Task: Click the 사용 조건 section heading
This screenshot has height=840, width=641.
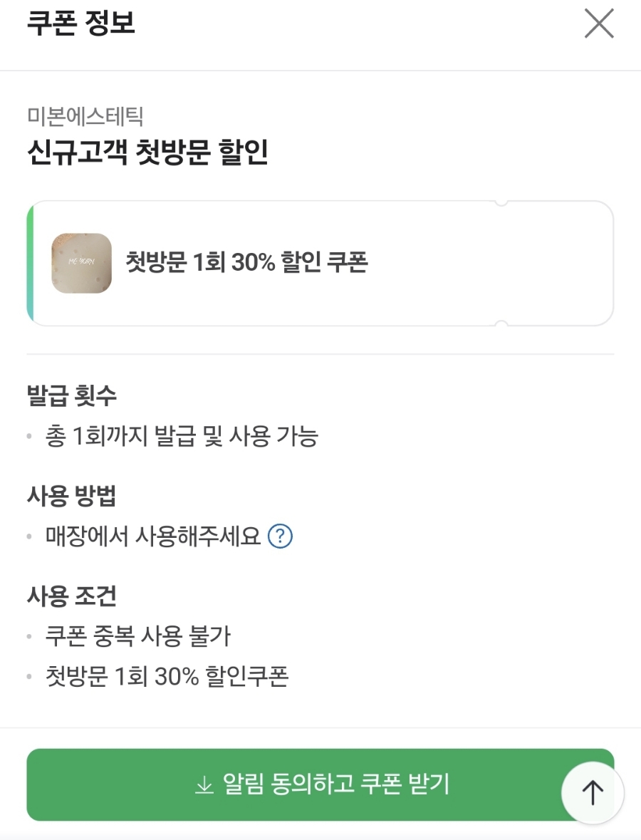Action: [x=71, y=596]
